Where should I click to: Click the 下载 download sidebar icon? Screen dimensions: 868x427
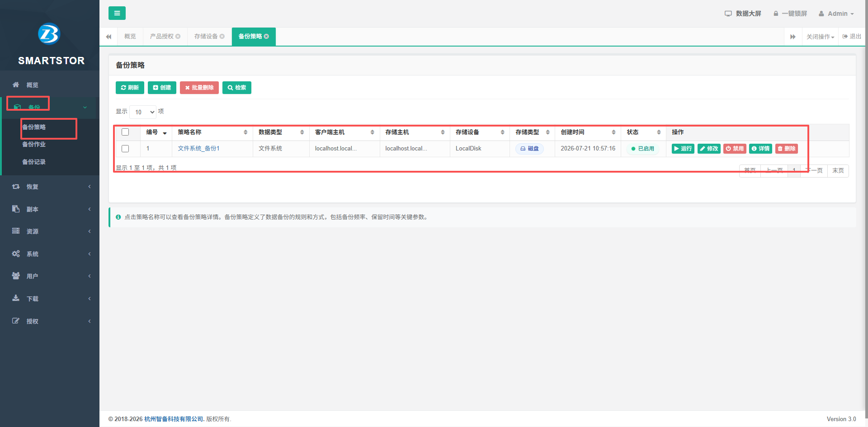[16, 298]
